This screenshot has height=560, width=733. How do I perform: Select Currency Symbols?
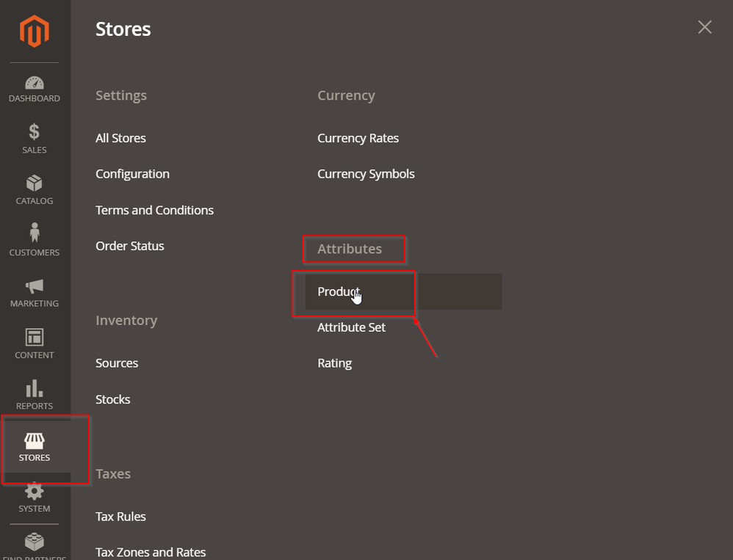(366, 174)
